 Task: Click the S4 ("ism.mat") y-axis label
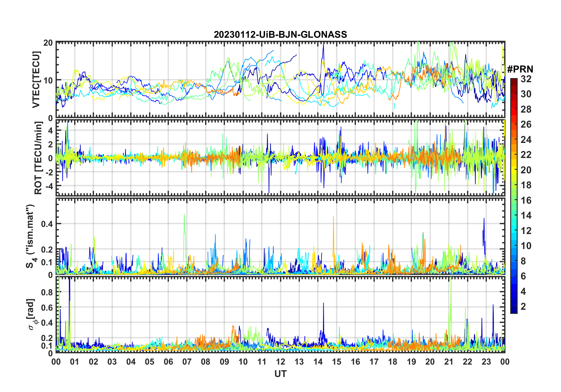tap(31, 236)
